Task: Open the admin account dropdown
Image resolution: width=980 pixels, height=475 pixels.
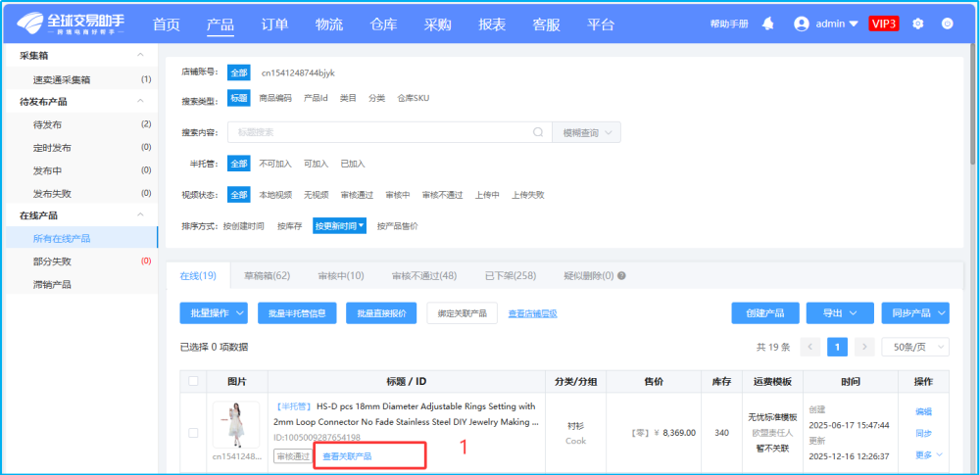Action: (838, 24)
